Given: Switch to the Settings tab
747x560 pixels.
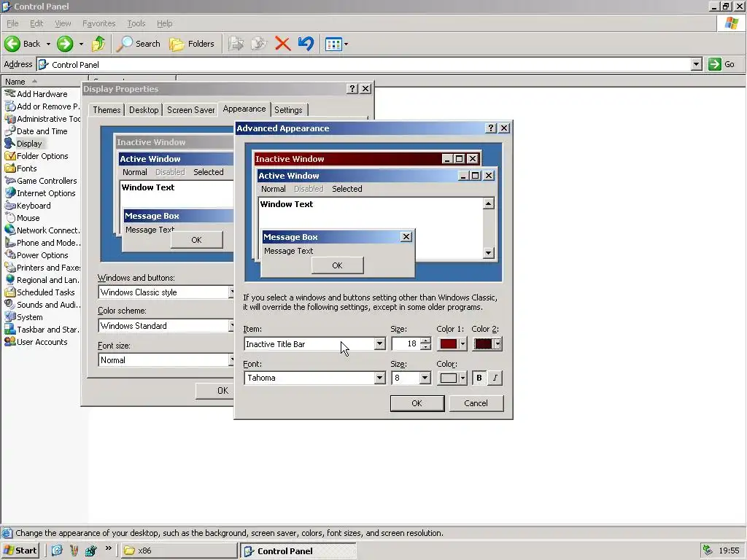Looking at the screenshot, I should click(x=288, y=110).
